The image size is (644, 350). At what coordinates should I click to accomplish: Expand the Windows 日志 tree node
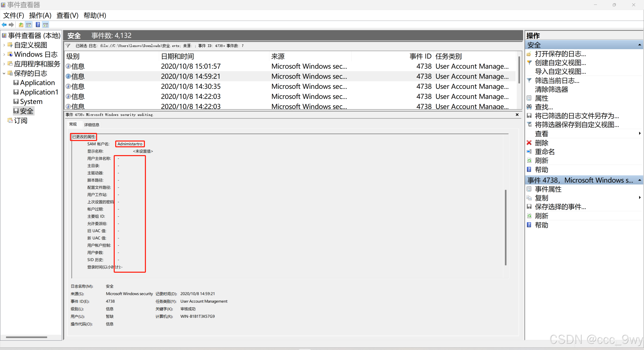[4, 54]
